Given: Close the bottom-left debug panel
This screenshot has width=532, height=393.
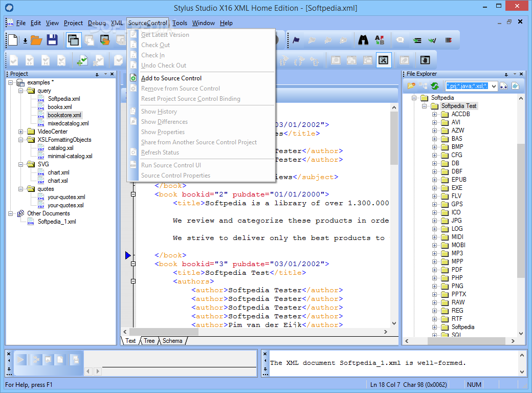Looking at the screenshot, I should [x=9, y=354].
